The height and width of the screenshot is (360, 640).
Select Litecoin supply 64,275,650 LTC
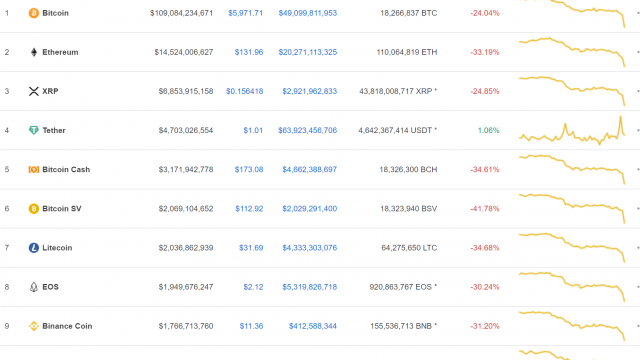pyautogui.click(x=409, y=248)
